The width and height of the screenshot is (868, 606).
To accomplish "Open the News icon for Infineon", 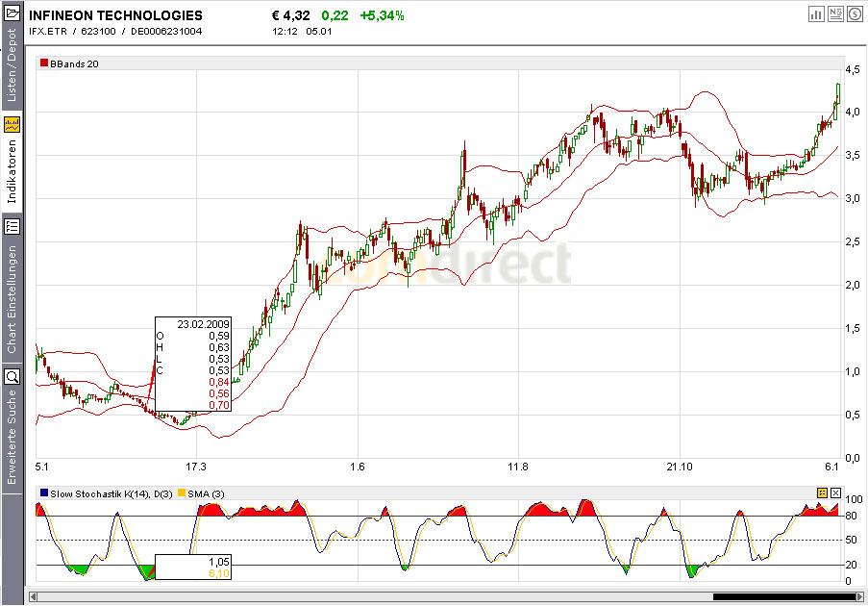I will click(x=834, y=13).
